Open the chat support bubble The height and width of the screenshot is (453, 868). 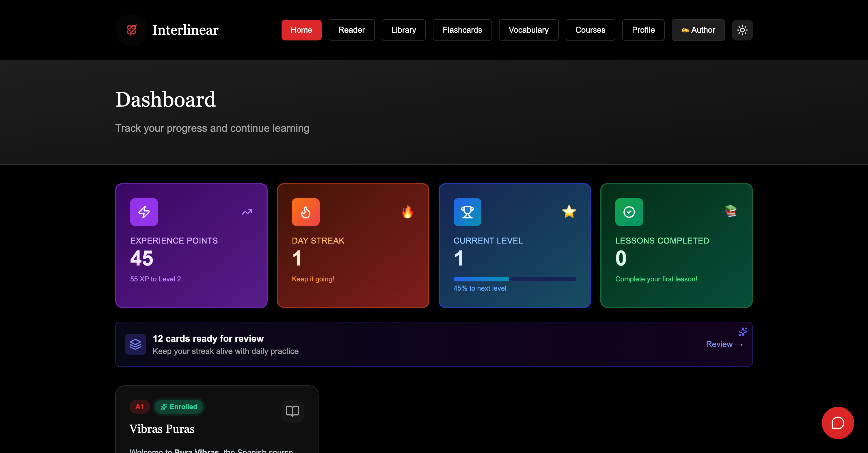838,423
